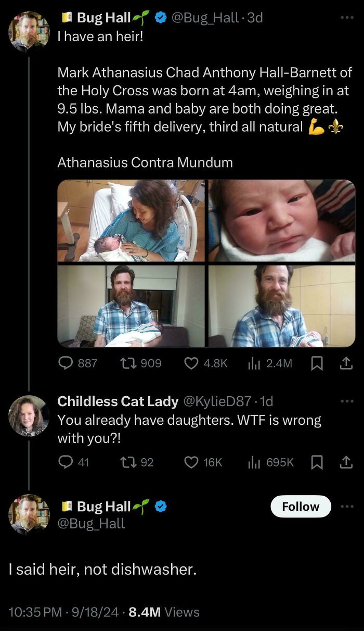Share Childless Cat Lady's reply

[x=346, y=462]
